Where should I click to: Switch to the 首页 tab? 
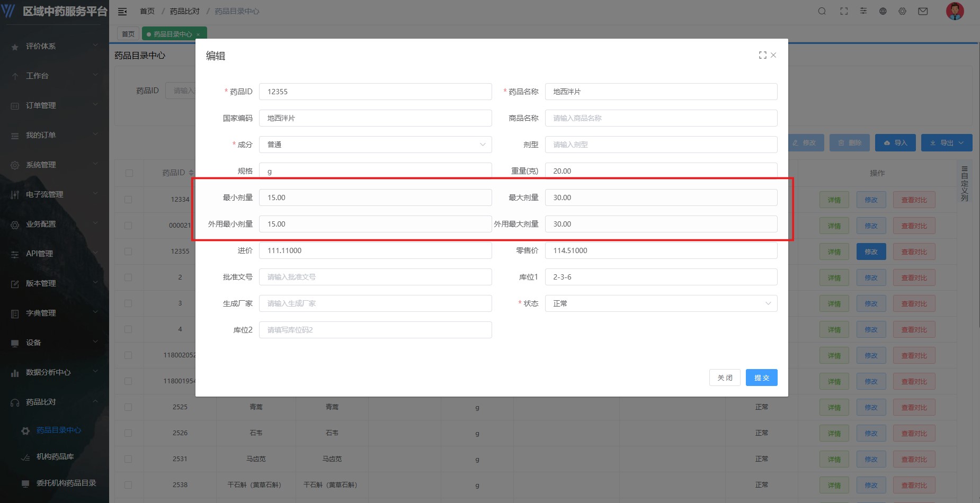128,34
